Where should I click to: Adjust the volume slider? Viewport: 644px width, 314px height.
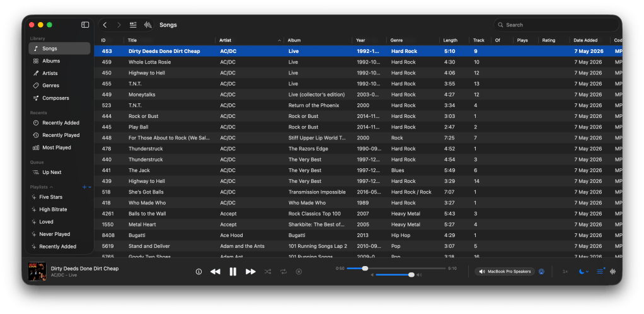pyautogui.click(x=395, y=275)
